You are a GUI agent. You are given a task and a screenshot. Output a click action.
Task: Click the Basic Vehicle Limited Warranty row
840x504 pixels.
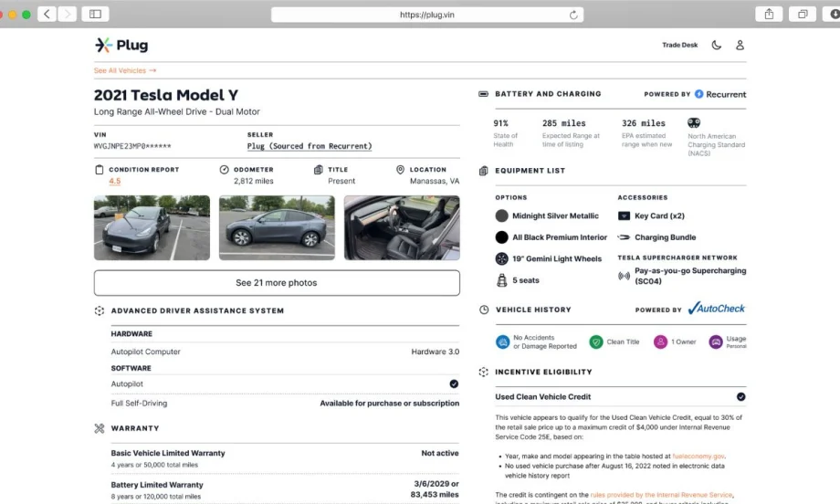[285, 458]
